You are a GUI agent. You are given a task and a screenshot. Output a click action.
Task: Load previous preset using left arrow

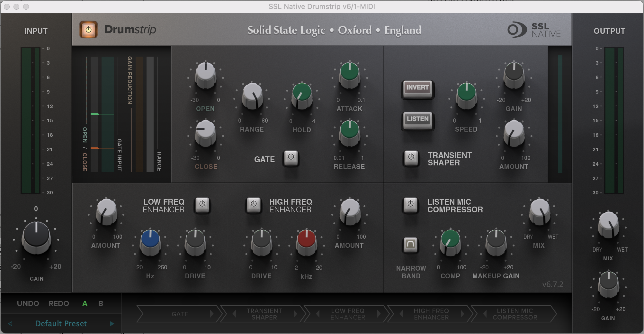pyautogui.click(x=10, y=324)
